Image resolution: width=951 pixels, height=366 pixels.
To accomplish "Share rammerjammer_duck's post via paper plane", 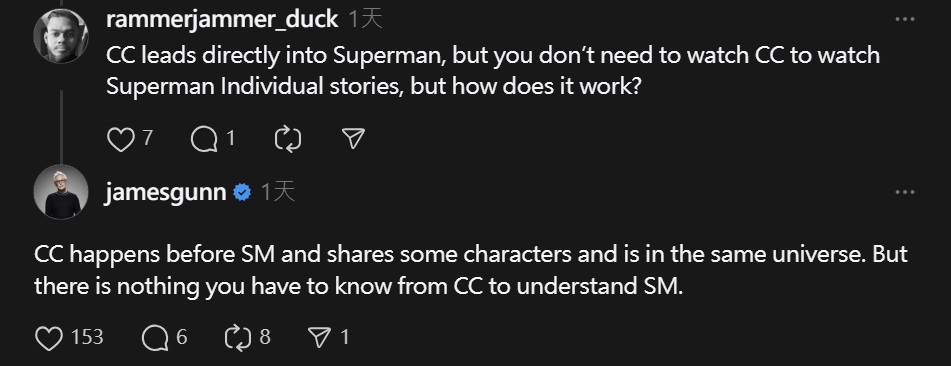I will tap(353, 140).
